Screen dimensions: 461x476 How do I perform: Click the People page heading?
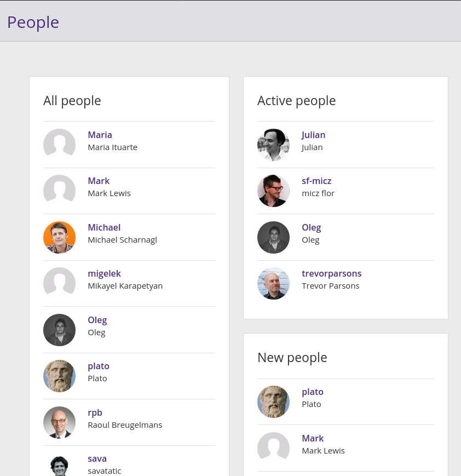coord(33,22)
